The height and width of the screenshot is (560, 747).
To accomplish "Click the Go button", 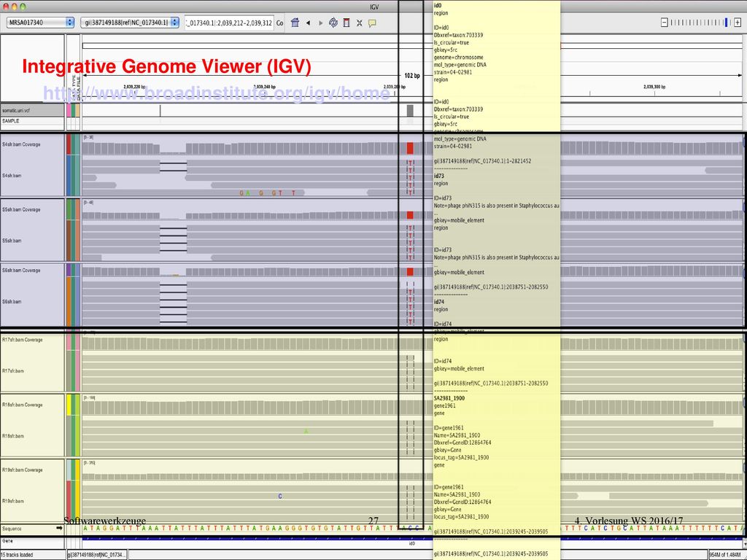I will [x=279, y=23].
